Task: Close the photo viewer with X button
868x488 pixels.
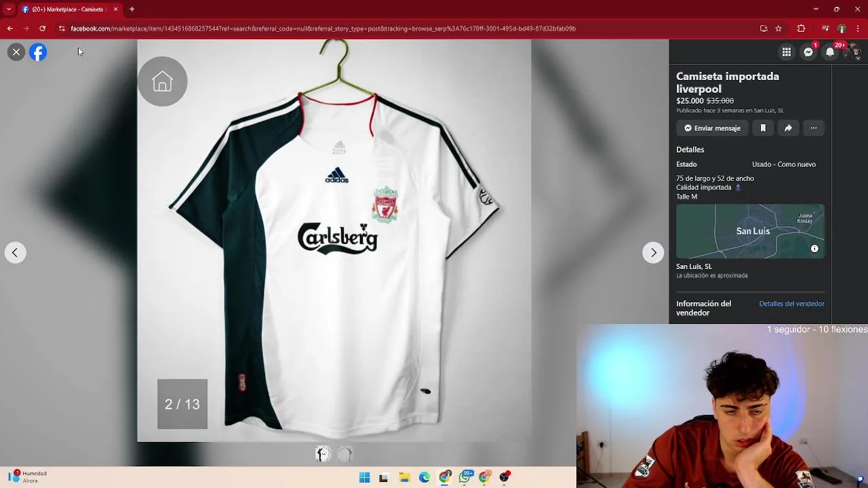Action: pyautogui.click(x=16, y=52)
